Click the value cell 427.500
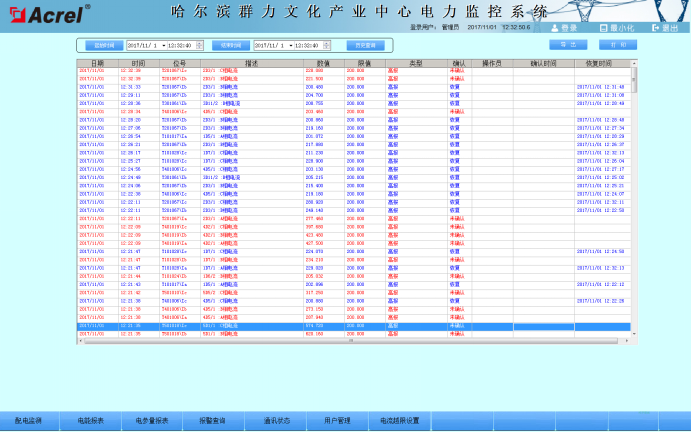 point(314,243)
